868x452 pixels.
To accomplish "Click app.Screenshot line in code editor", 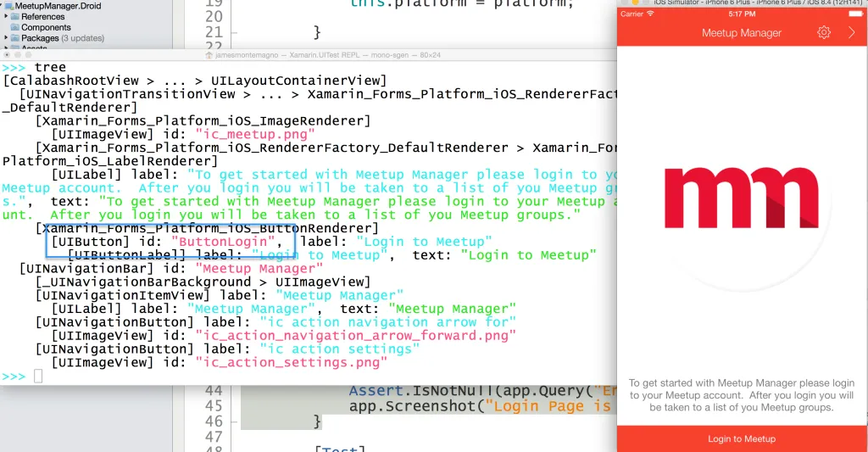I will click(x=482, y=406).
